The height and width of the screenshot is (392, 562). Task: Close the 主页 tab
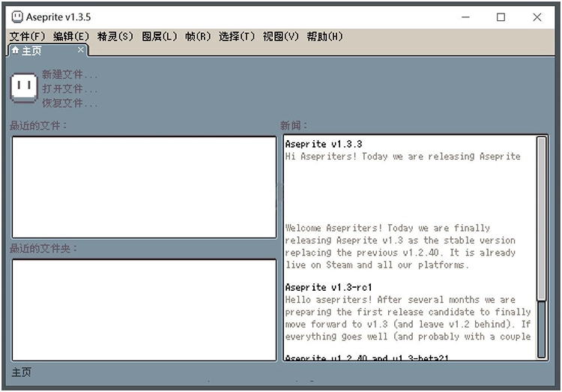tap(81, 50)
